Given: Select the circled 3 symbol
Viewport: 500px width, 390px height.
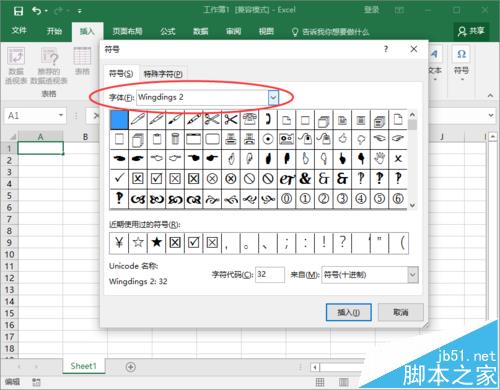Looking at the screenshot, I should tap(342, 199).
